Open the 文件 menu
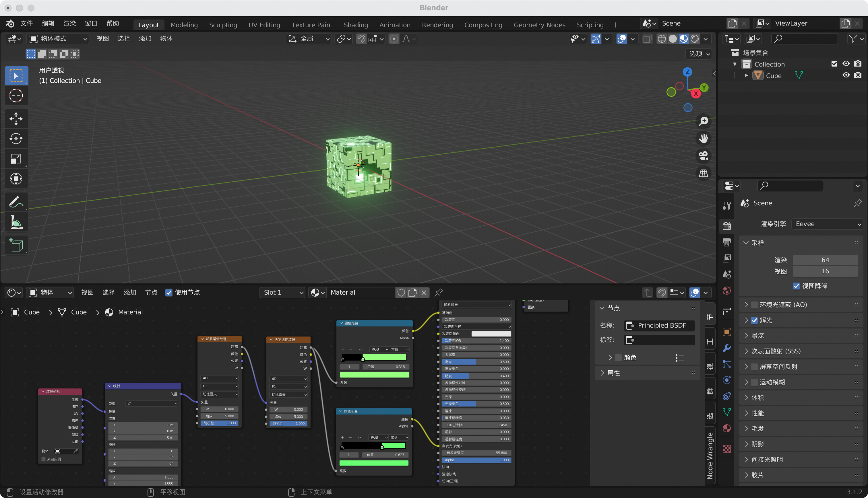Image resolution: width=868 pixels, height=498 pixels. pos(26,23)
